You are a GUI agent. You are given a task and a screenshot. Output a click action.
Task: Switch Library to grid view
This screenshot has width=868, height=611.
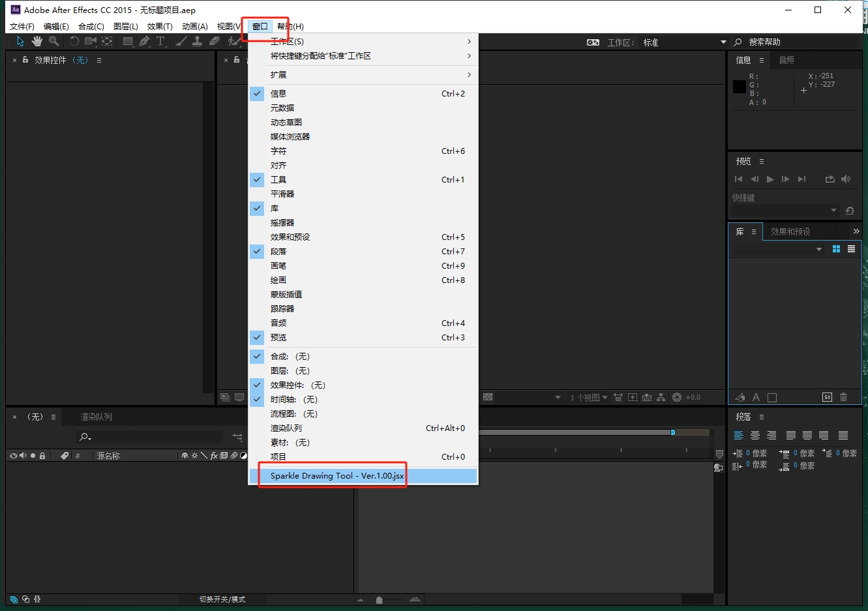point(836,249)
